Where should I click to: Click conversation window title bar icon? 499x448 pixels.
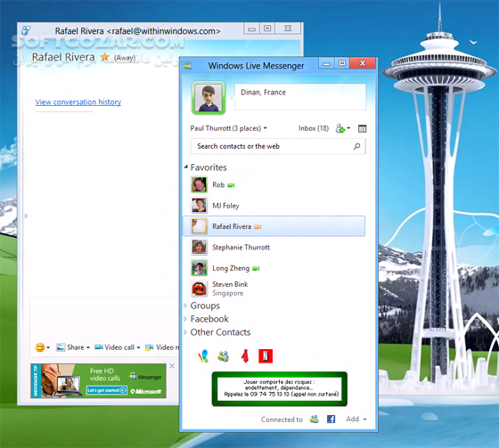click(x=26, y=31)
